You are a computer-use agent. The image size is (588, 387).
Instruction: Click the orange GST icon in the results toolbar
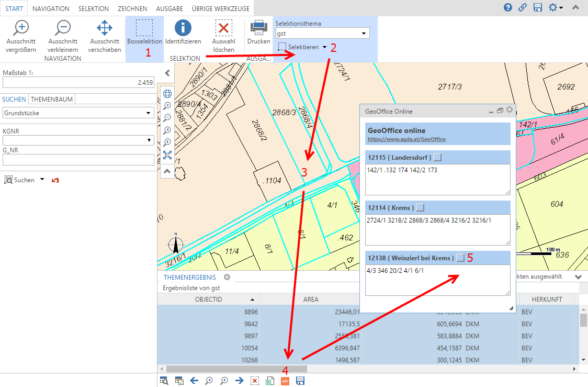tap(285, 381)
